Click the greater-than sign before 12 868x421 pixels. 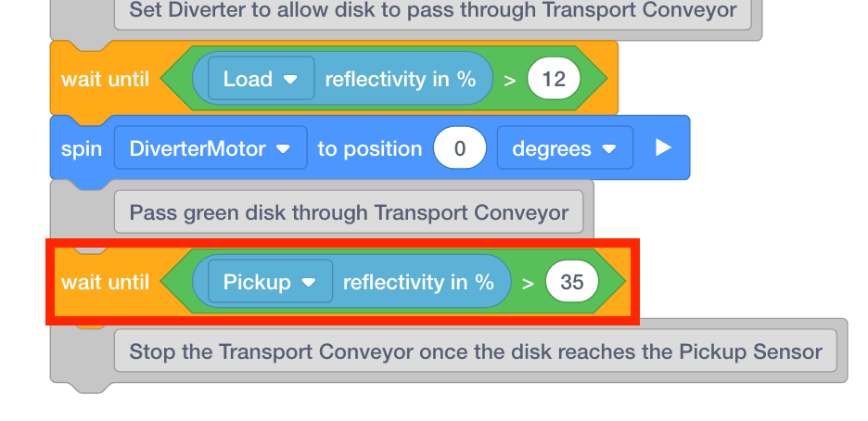pyautogui.click(x=509, y=80)
